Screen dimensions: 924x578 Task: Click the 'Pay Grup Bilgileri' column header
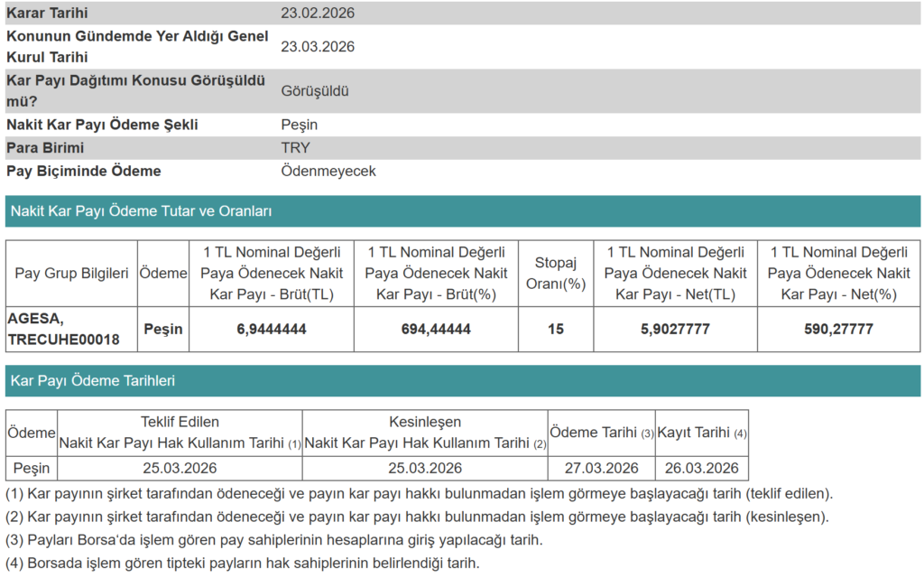tap(72, 273)
